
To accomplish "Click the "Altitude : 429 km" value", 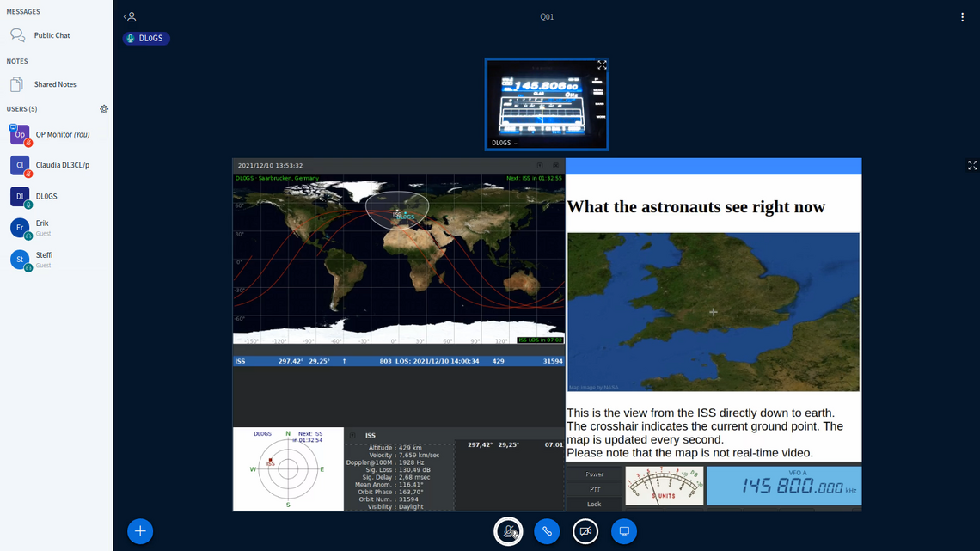I will [x=395, y=448].
